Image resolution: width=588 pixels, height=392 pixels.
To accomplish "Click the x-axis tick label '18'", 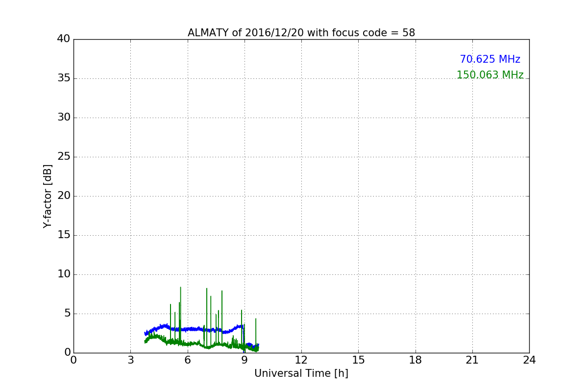I will (x=416, y=360).
